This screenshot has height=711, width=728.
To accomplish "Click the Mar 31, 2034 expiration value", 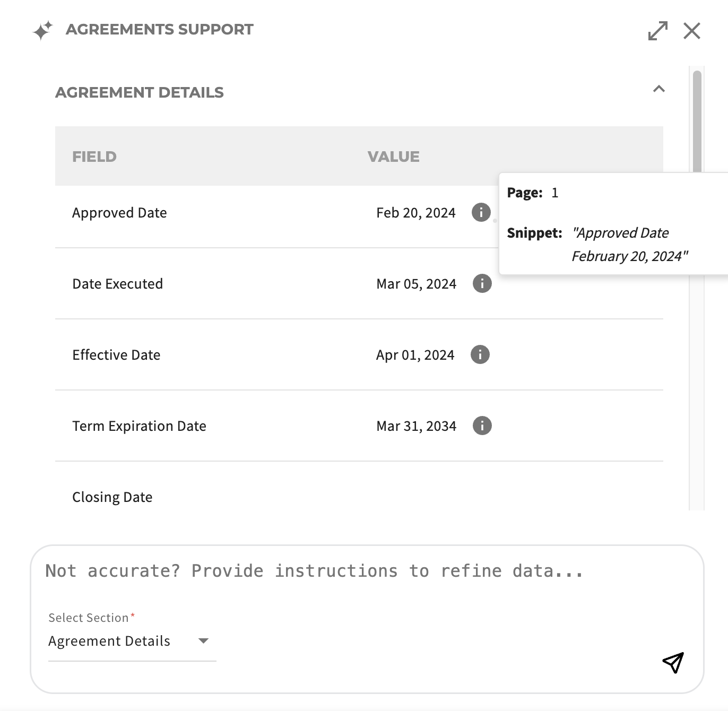I will pyautogui.click(x=416, y=426).
